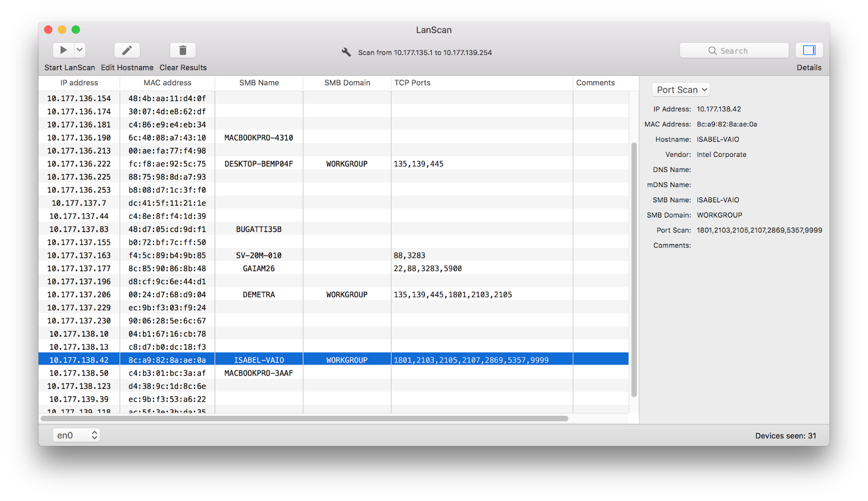The width and height of the screenshot is (868, 501).
Task: Click the Devices seen: 31 status text
Action: 786,436
